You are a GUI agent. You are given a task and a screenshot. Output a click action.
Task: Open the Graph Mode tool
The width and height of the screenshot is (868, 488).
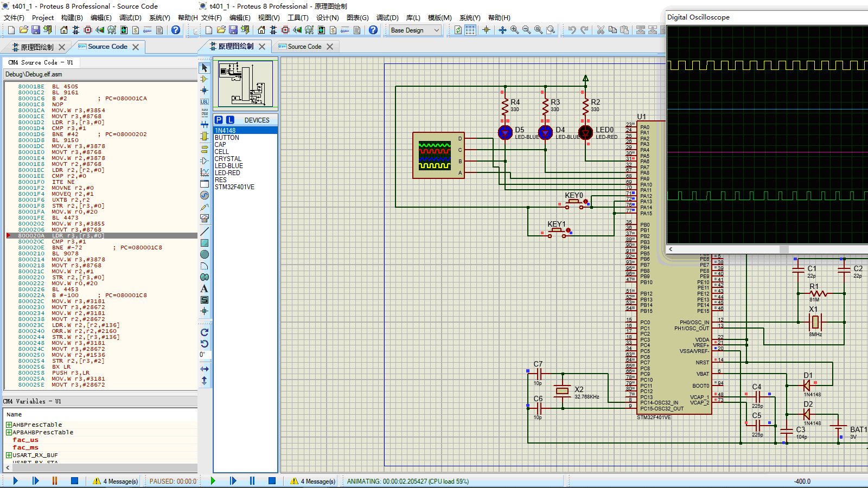(205, 172)
